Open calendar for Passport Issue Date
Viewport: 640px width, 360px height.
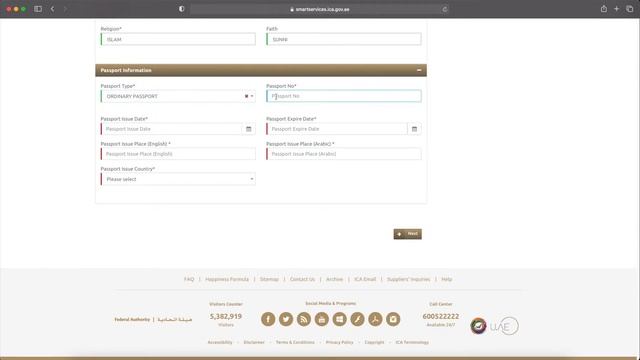point(249,129)
